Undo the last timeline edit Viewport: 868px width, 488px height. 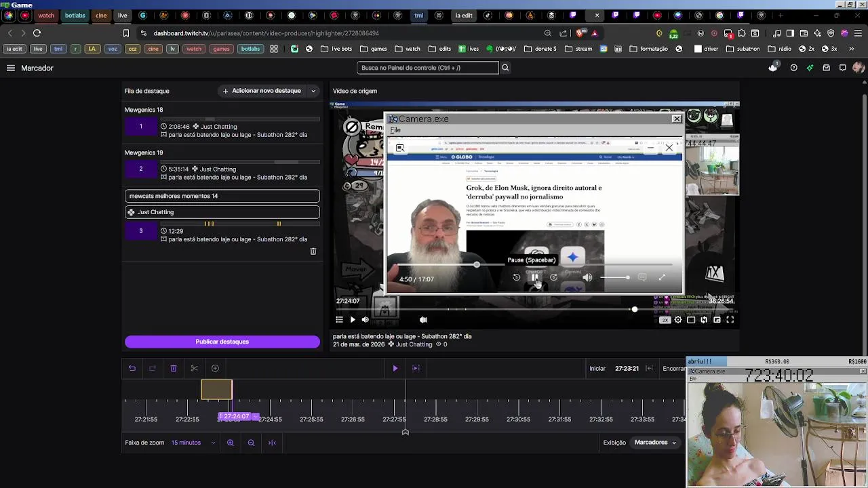tap(132, 368)
